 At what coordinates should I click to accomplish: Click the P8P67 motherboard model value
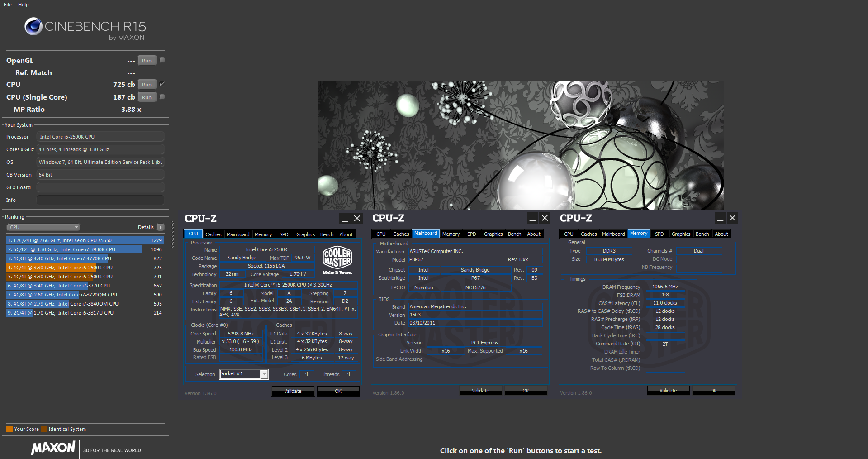click(416, 259)
